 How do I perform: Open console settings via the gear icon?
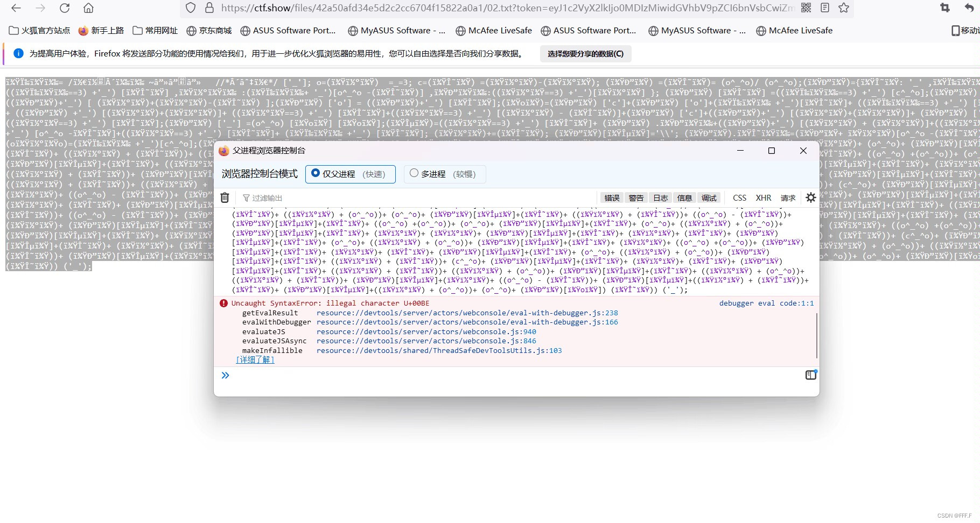coord(810,197)
